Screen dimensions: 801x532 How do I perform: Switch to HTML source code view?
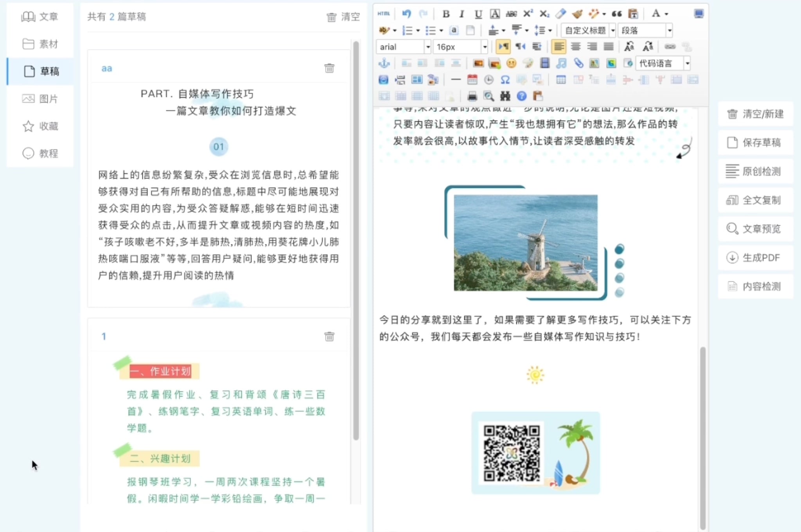(x=384, y=14)
